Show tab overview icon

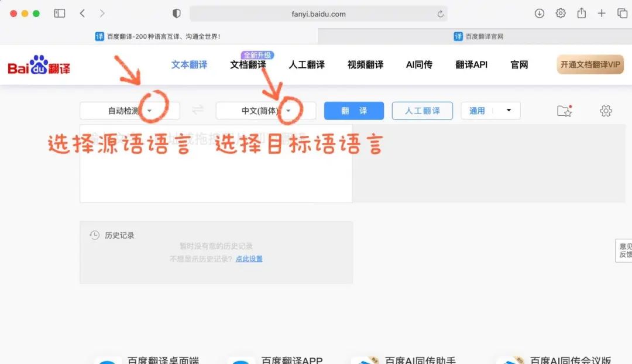(x=622, y=13)
